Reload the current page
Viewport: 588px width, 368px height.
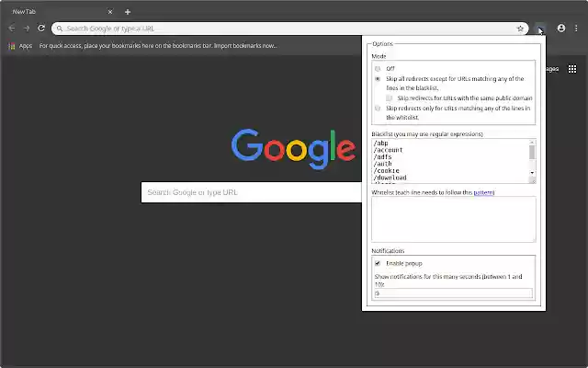click(41, 29)
